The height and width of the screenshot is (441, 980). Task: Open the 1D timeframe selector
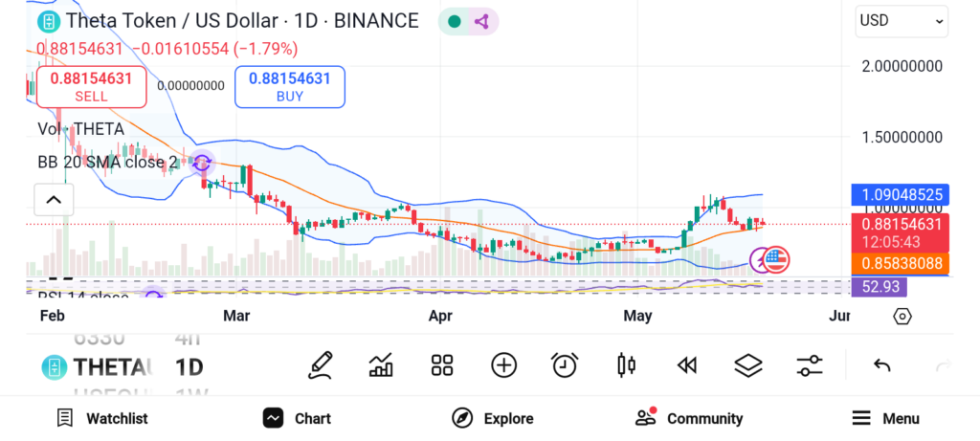189,366
